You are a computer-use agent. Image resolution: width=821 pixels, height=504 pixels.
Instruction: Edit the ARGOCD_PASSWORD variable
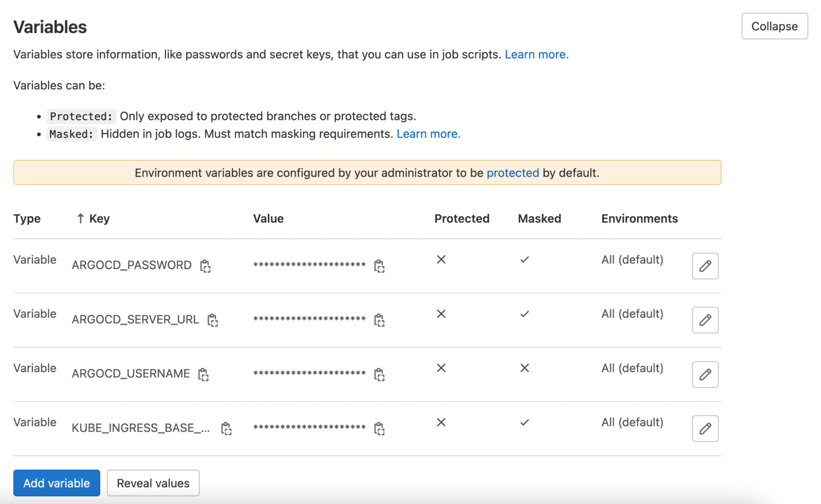click(x=705, y=266)
